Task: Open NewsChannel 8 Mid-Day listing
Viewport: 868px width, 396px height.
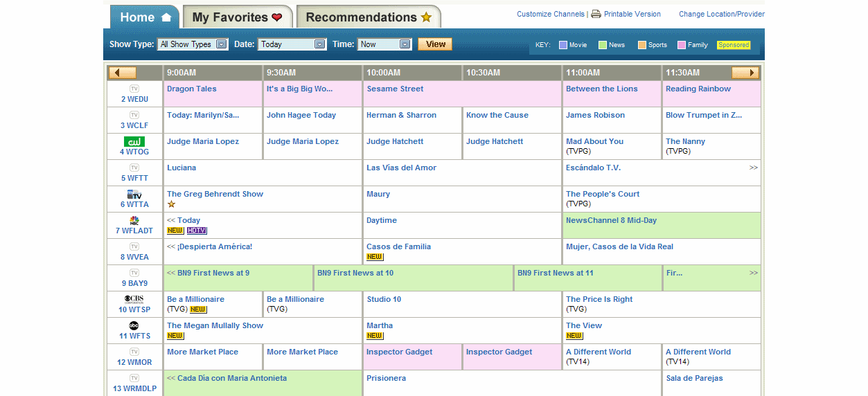Action: coord(612,220)
